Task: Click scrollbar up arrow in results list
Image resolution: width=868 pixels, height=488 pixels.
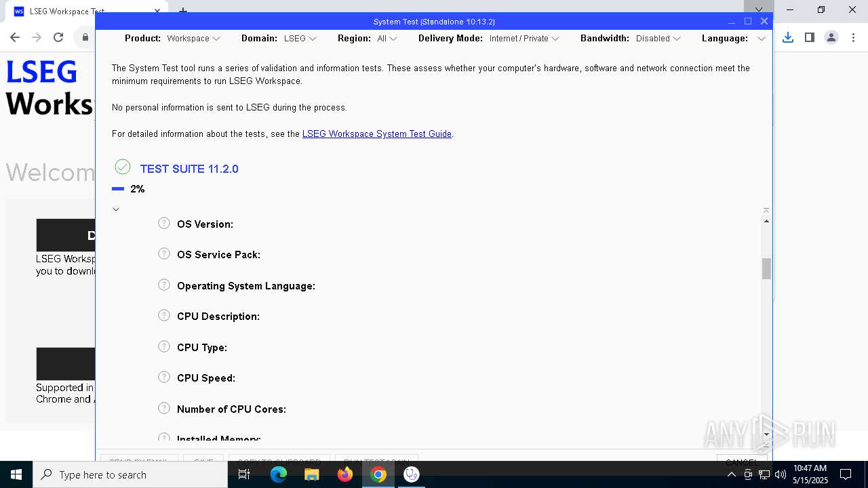Action: pos(766,221)
